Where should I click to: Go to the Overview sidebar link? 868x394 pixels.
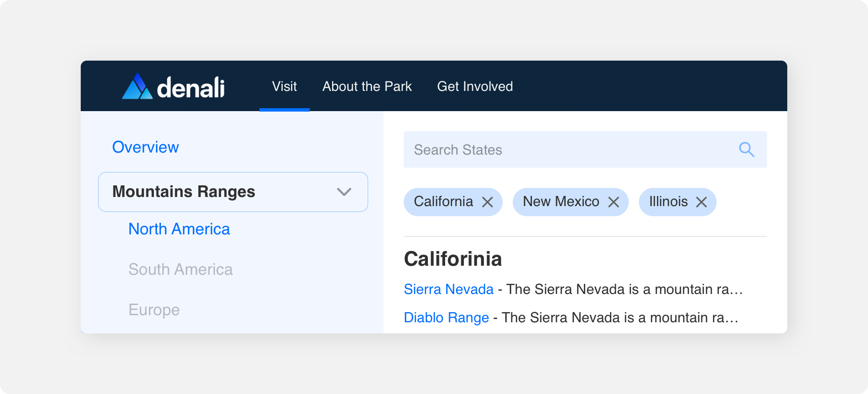pos(145,147)
